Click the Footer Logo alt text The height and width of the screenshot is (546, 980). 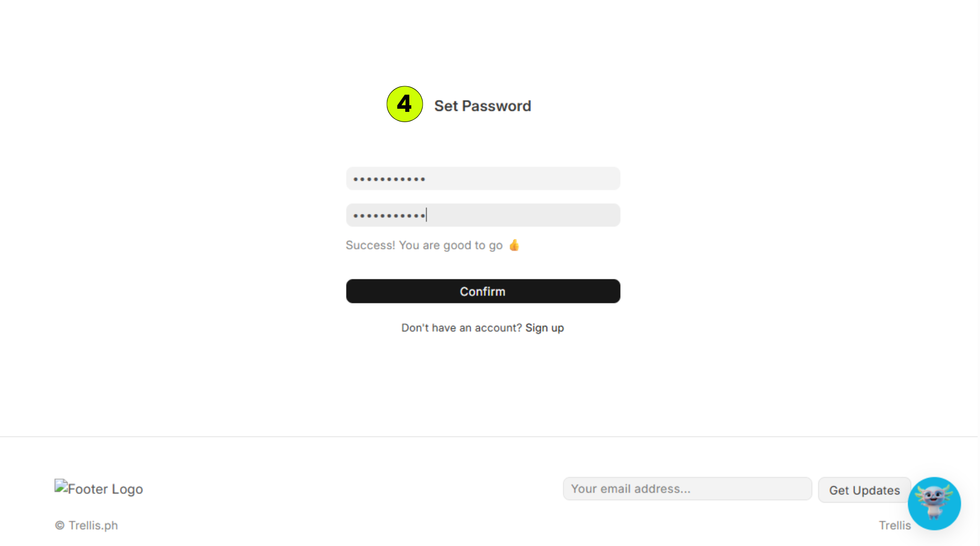[105, 489]
